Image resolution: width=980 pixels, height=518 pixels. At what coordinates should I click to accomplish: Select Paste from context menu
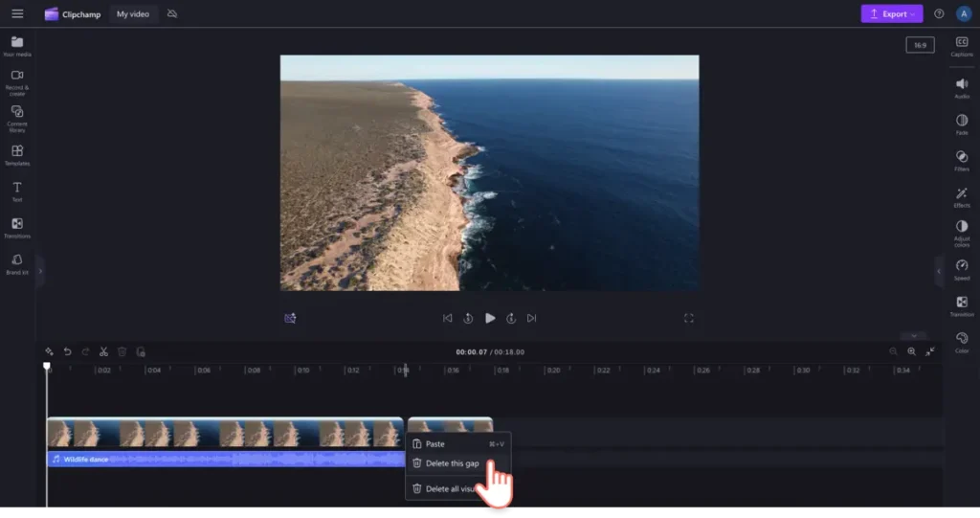458,443
